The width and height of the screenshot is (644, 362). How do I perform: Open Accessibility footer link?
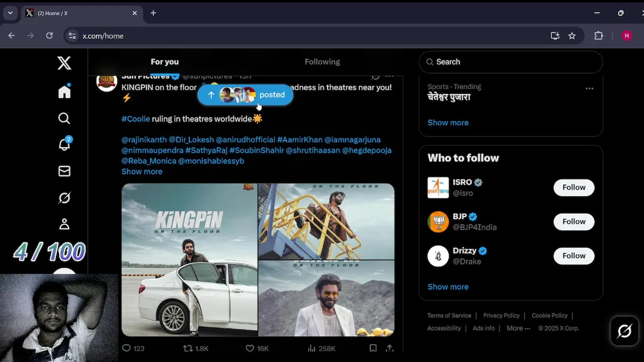[x=444, y=328]
